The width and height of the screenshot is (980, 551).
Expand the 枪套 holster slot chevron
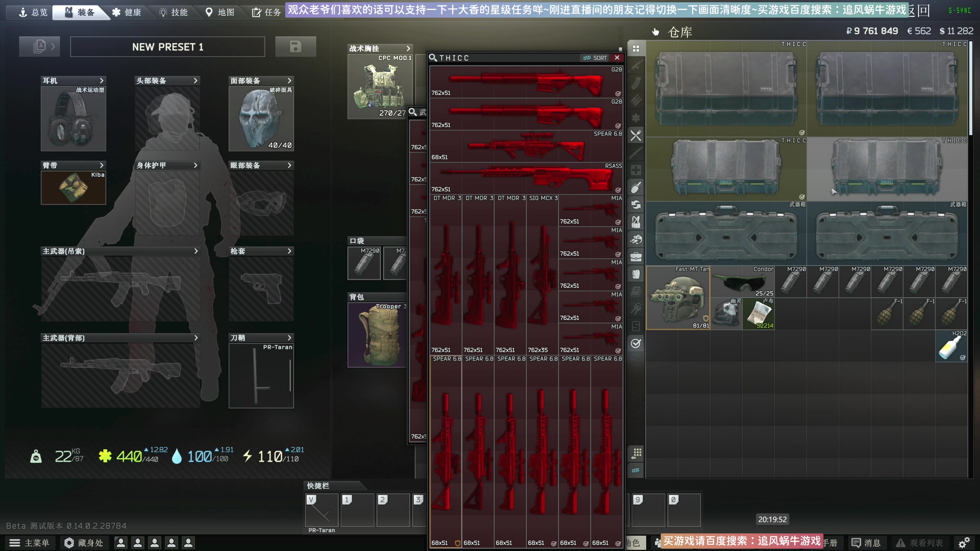[x=289, y=251]
